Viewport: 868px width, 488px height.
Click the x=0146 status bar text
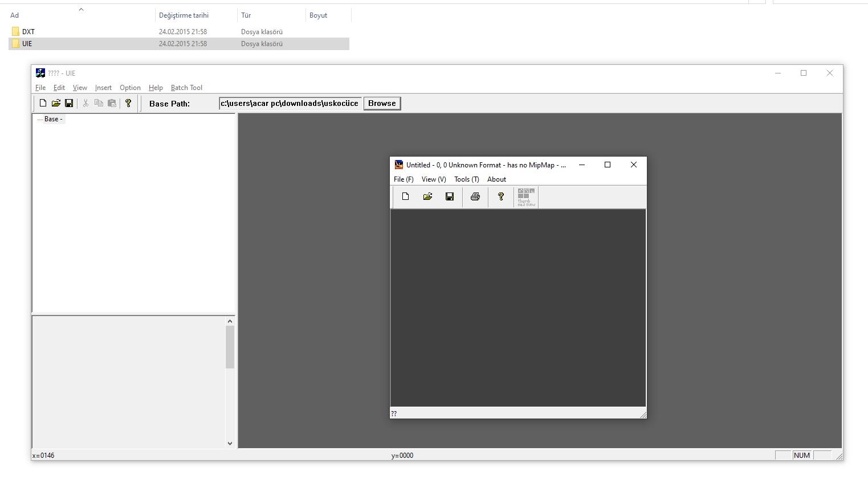[x=43, y=456]
